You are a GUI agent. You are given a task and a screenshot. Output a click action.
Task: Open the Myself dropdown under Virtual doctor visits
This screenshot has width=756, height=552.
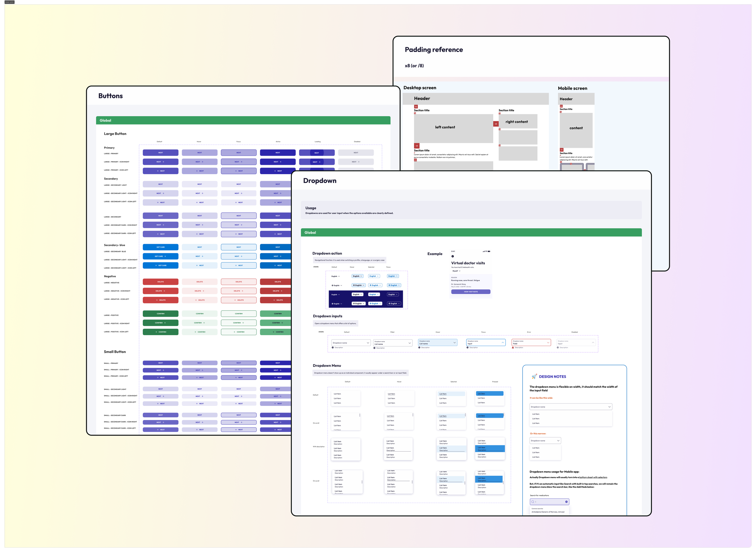(456, 271)
